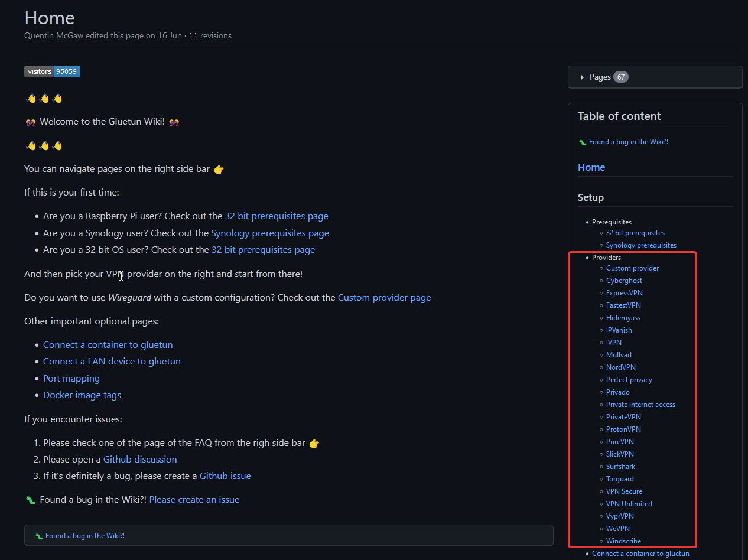Select Torguard in the Providers list
This screenshot has height=560, width=748.
click(620, 479)
